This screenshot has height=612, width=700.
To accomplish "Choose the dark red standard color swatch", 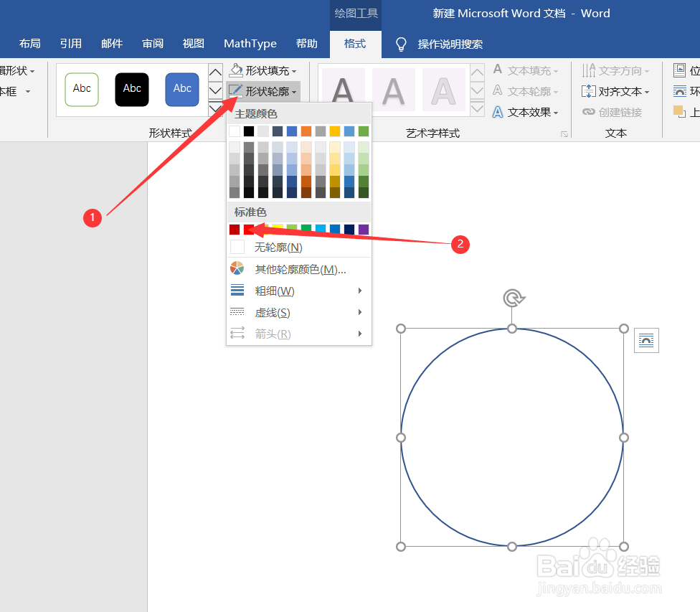I will coord(235,230).
